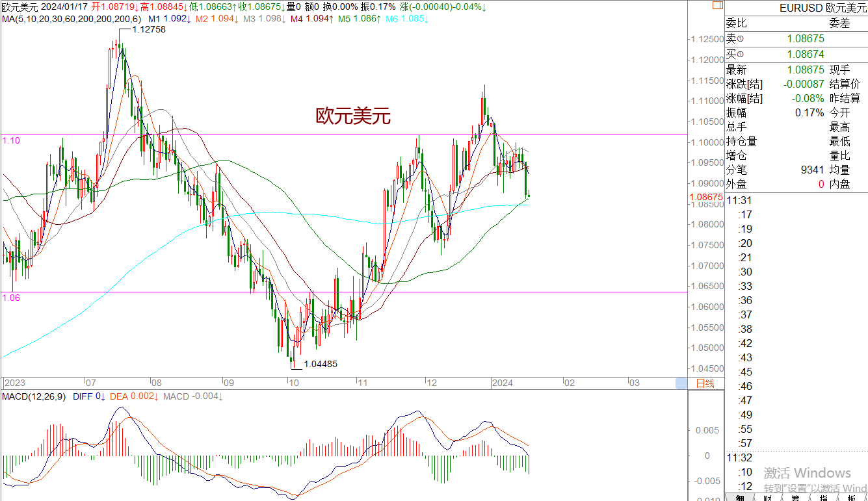Click the 外盘 value 0
Viewport: 868px width, 501px height.
[821, 184]
